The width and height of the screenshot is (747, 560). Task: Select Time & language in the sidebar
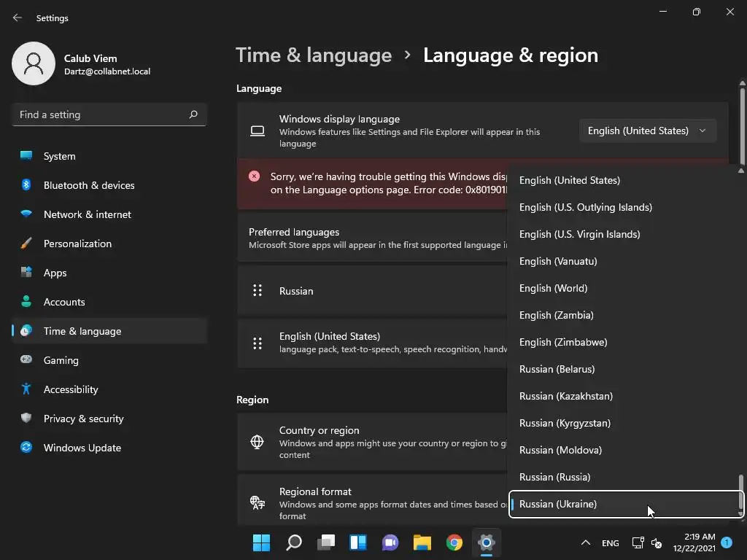tap(109, 331)
